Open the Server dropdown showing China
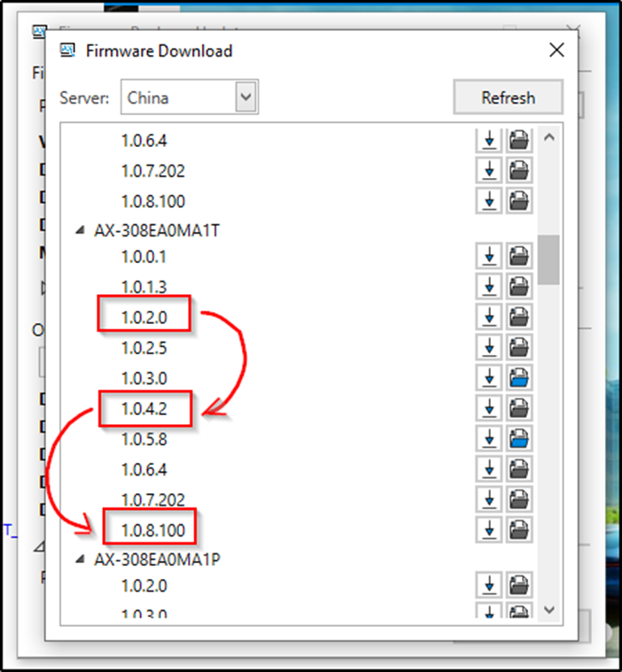The height and width of the screenshot is (672, 622). coord(245,97)
